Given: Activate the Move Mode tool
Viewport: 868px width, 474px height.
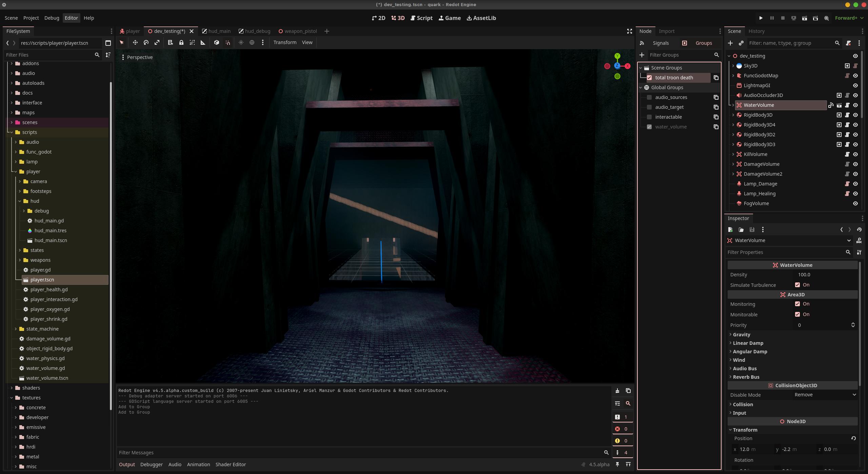Looking at the screenshot, I should pyautogui.click(x=135, y=42).
